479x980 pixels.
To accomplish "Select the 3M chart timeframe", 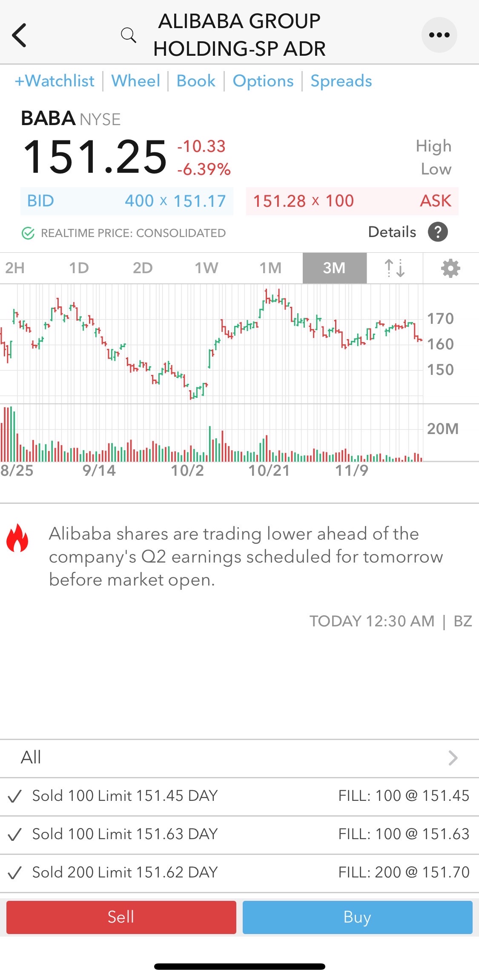I will point(334,268).
